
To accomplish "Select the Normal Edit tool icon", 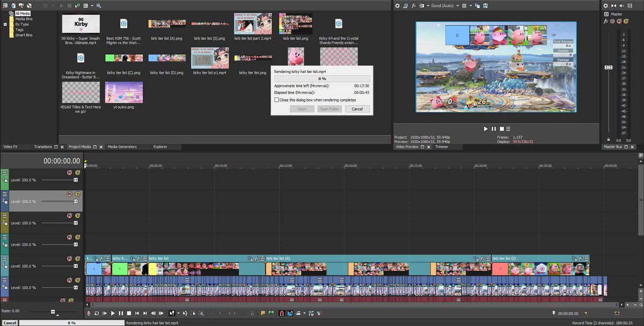I will coord(172,313).
